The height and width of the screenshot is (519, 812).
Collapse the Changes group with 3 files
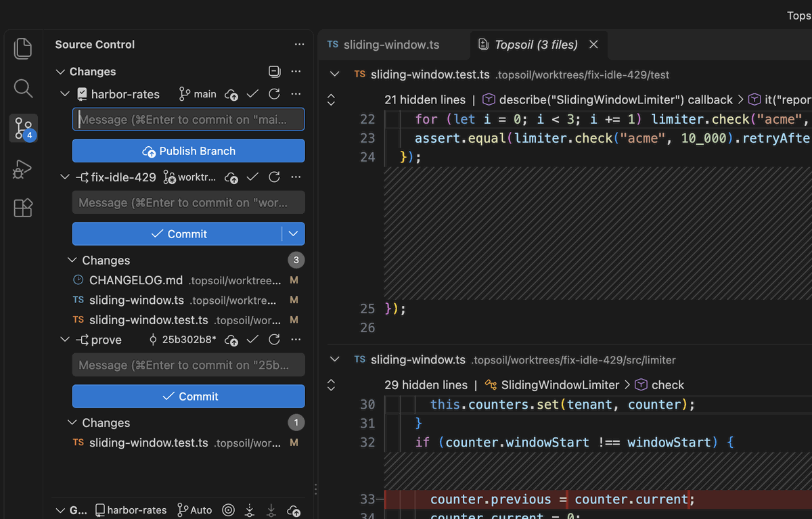click(x=73, y=261)
